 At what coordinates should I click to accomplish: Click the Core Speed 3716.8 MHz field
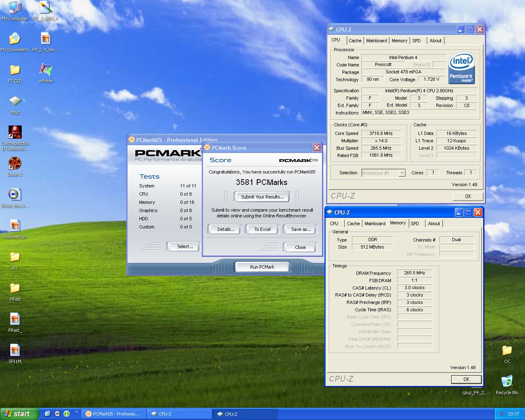(x=381, y=133)
